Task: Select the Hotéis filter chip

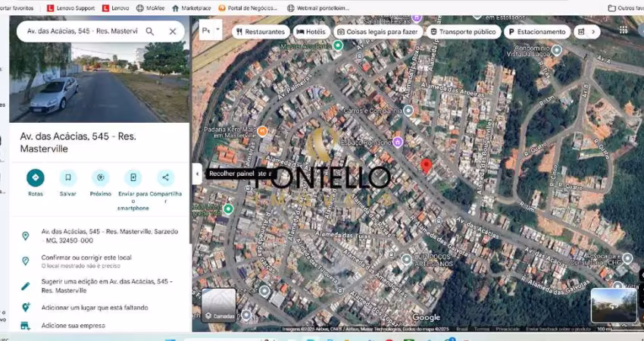Action: point(311,32)
